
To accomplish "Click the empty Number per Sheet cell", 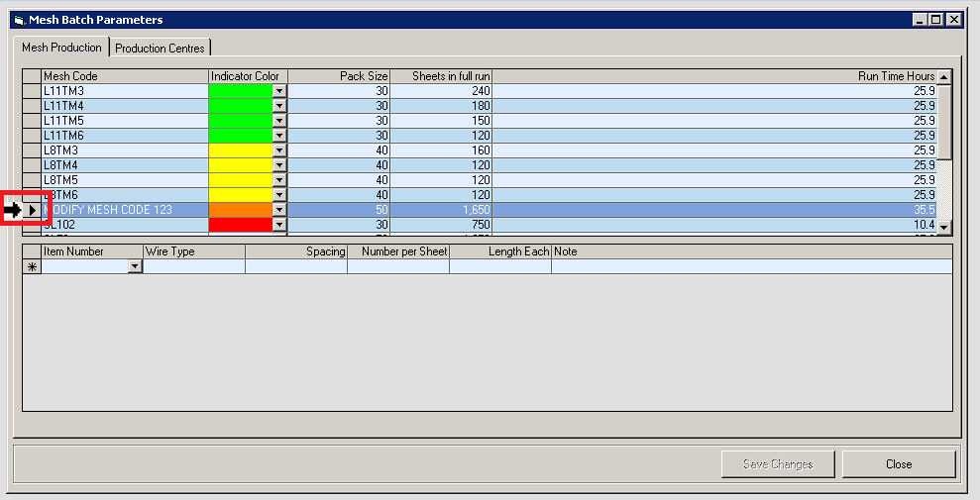I will [x=398, y=266].
